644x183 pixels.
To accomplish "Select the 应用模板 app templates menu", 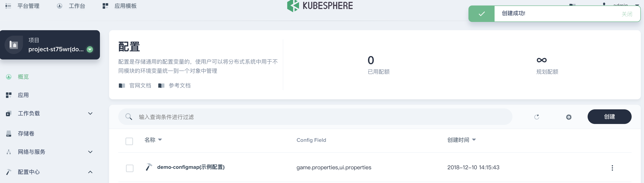I will point(126,6).
